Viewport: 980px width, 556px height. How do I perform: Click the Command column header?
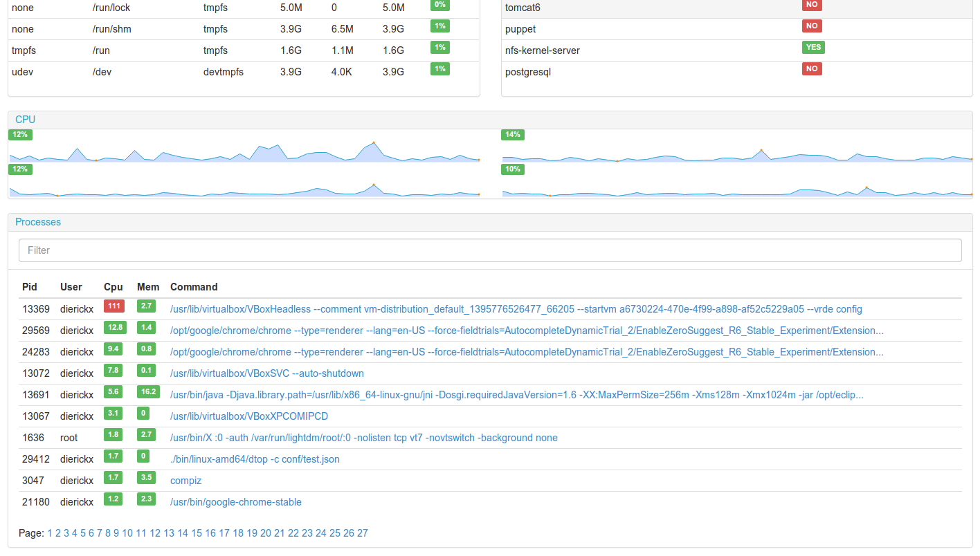click(194, 287)
